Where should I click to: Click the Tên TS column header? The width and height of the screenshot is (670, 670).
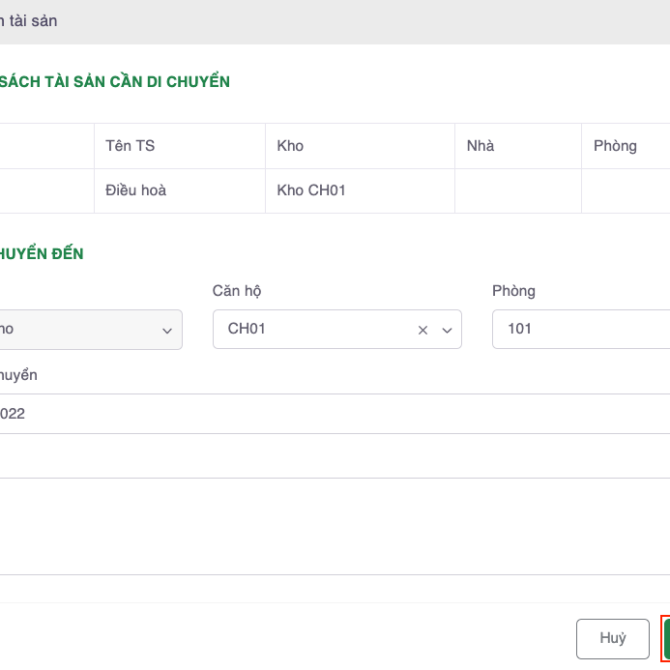point(130,146)
